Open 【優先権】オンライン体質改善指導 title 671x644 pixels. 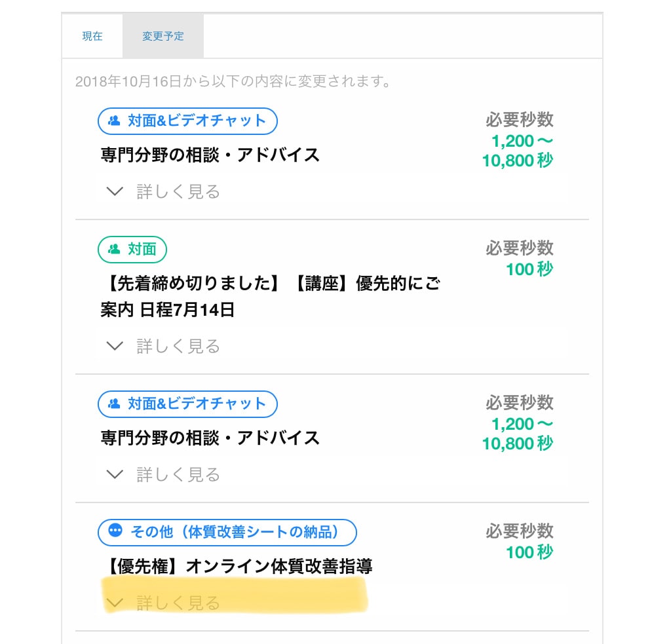(x=237, y=566)
